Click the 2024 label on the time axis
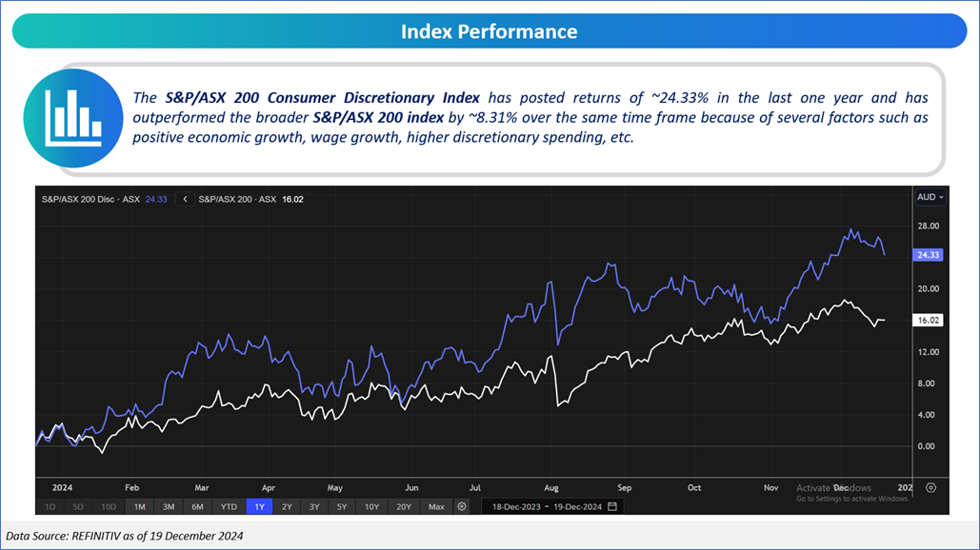 63,487
